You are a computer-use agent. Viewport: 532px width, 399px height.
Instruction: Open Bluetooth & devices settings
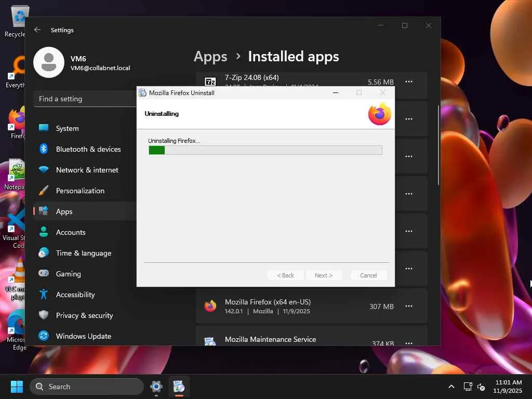[x=85, y=149]
